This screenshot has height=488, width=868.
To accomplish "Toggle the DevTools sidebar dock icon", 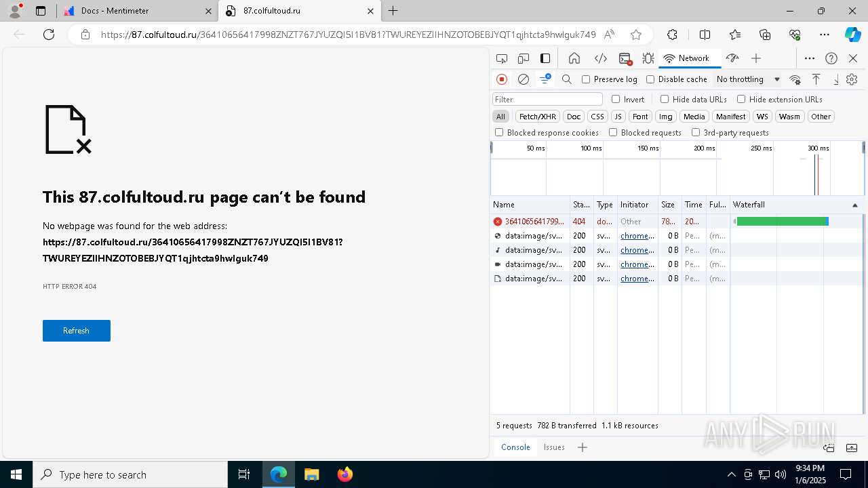I will [545, 58].
